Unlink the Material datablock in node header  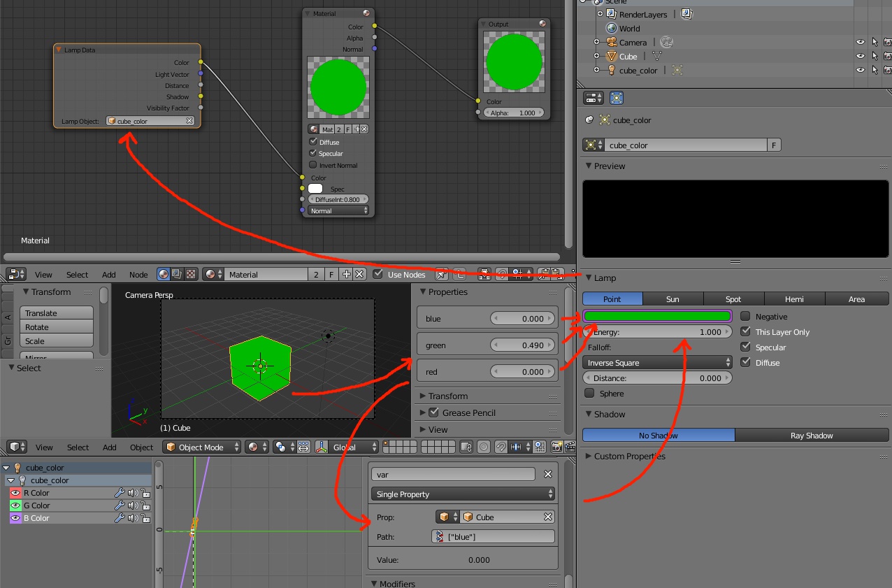click(x=359, y=274)
